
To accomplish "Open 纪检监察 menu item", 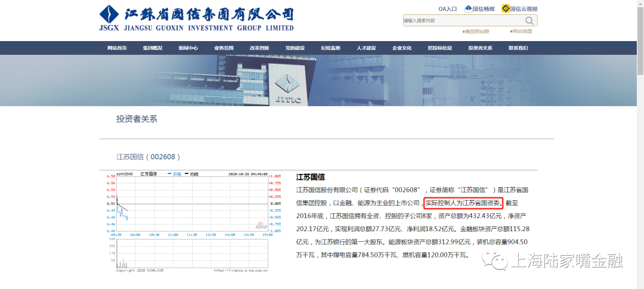I will click(330, 48).
